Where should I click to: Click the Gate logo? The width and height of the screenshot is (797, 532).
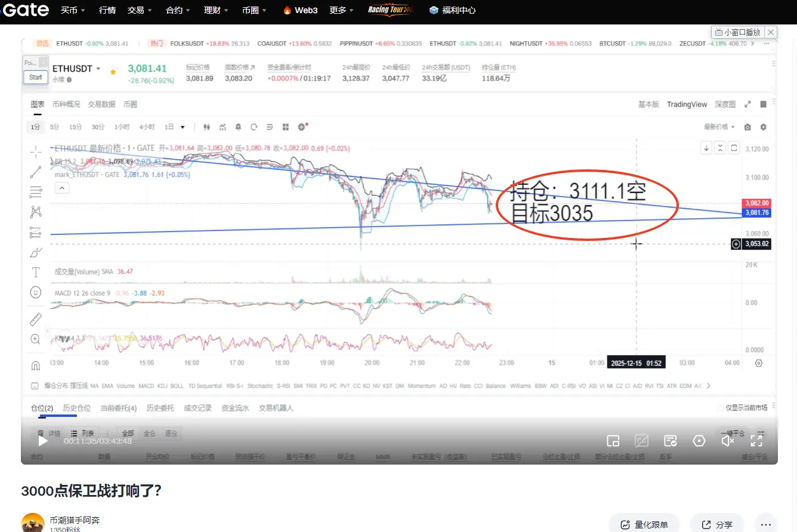[x=24, y=10]
